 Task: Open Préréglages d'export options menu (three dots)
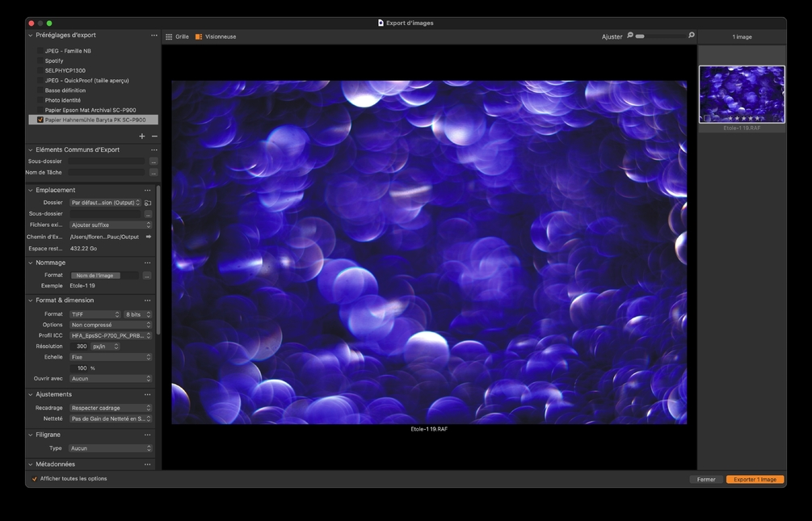pos(154,36)
